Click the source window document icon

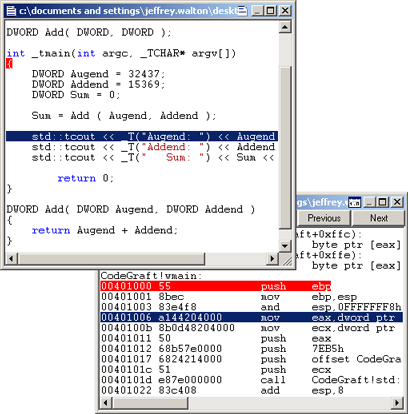(x=11, y=11)
